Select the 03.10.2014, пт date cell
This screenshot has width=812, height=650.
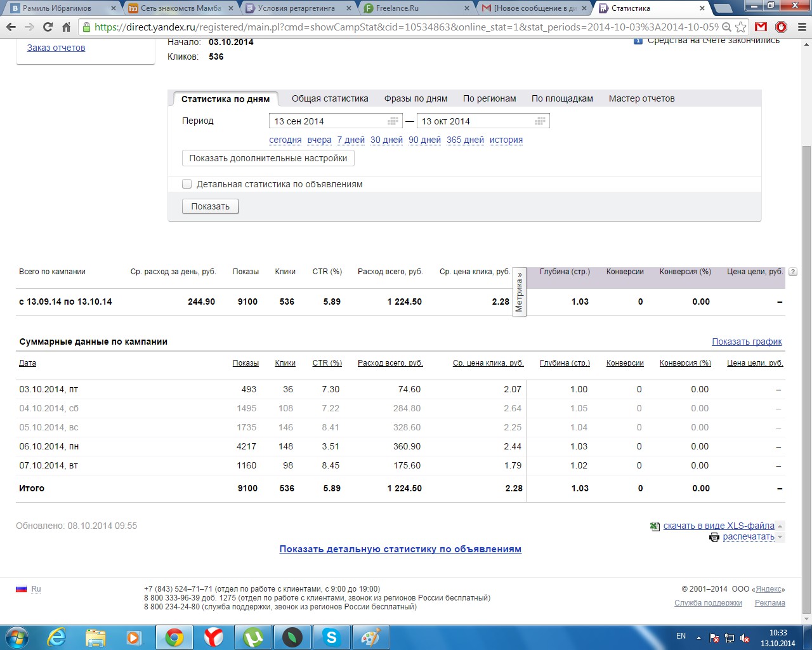48,390
